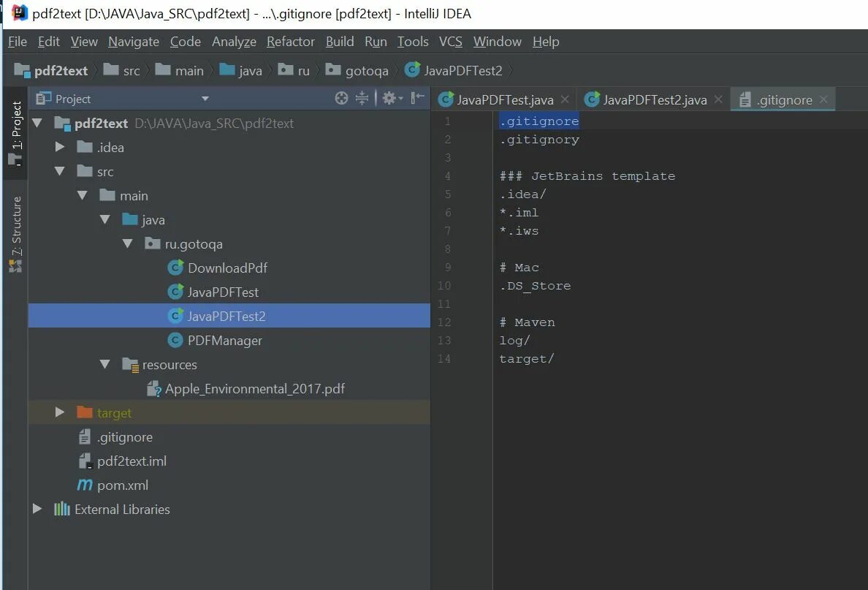Click the '### JetBrains template' comment line

(x=587, y=176)
